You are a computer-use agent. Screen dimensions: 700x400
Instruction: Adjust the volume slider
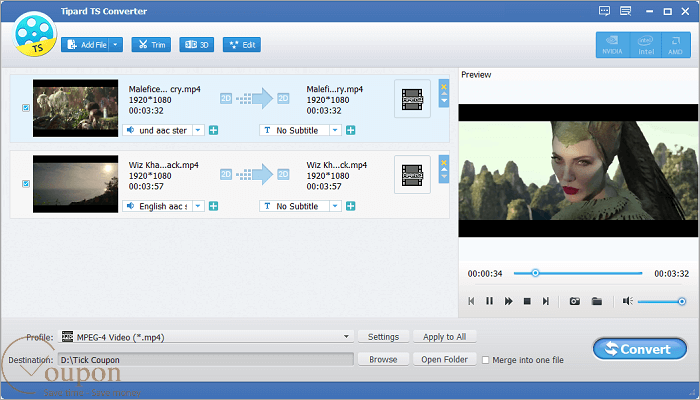click(661, 302)
